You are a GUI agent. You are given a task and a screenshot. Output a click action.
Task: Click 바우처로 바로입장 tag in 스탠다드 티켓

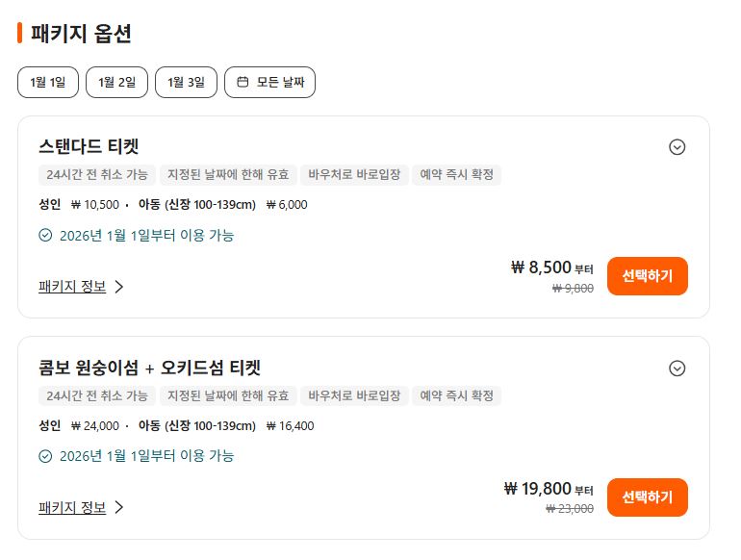[x=352, y=175]
